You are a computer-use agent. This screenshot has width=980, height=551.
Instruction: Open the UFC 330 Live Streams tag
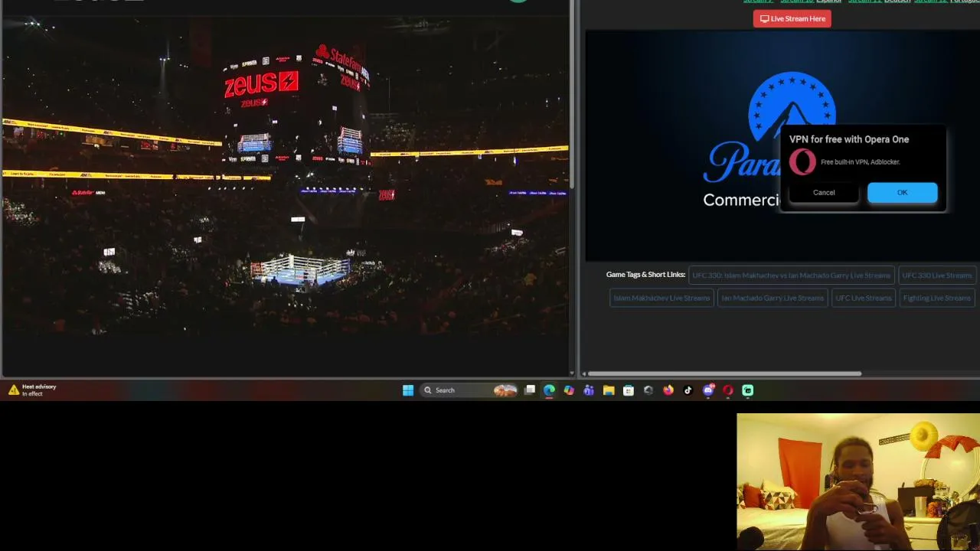[936, 275]
